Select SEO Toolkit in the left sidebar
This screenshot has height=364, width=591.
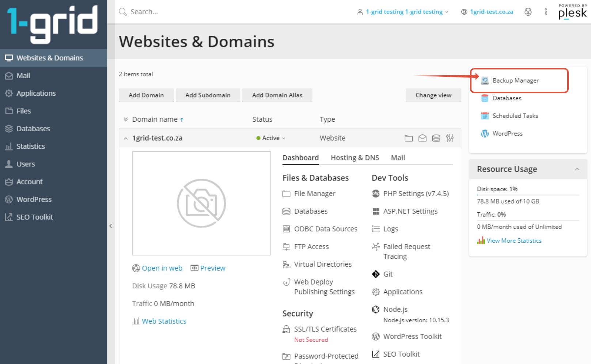[x=53, y=217]
